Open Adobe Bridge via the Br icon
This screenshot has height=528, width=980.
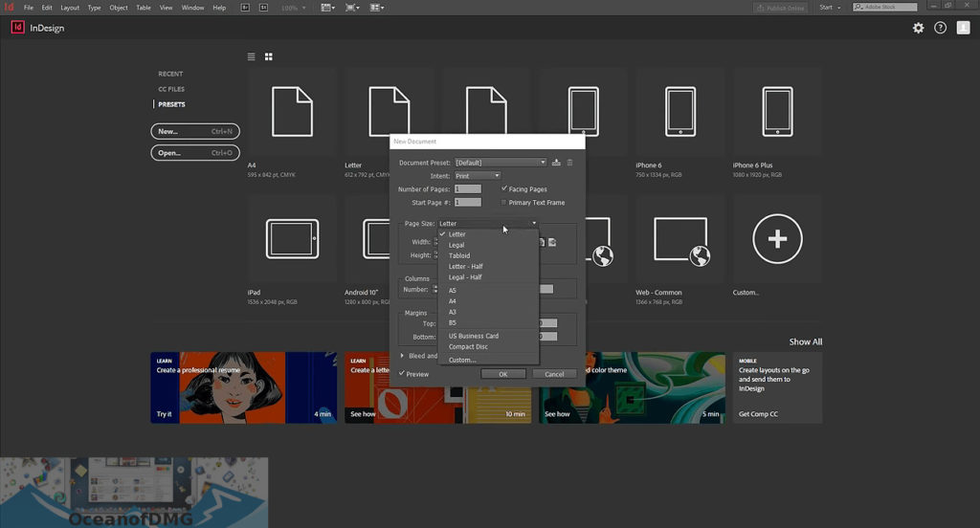click(x=245, y=8)
